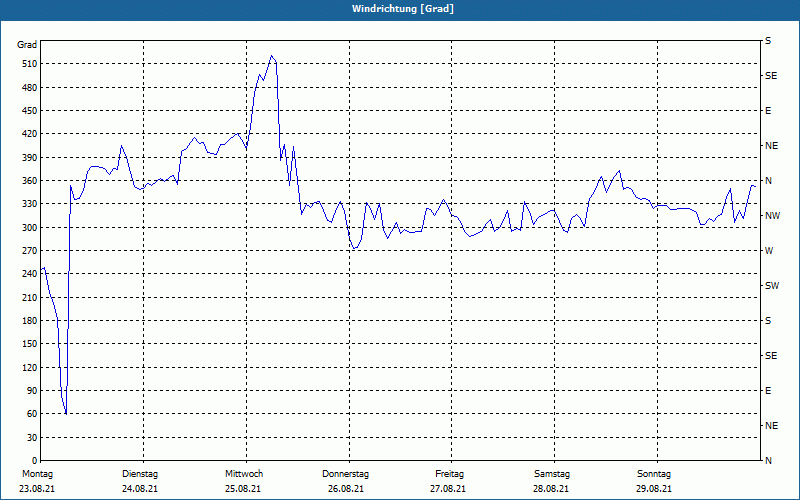Select the 'Dienstag' day label
This screenshot has height=500, width=800.
point(140,474)
